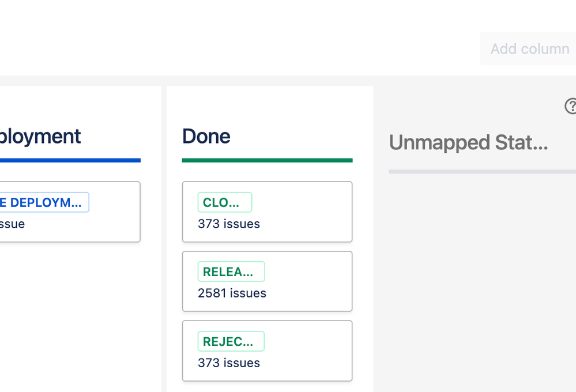Select the RELEASED status lozenge
Screen dimensions: 576x392
tap(231, 271)
